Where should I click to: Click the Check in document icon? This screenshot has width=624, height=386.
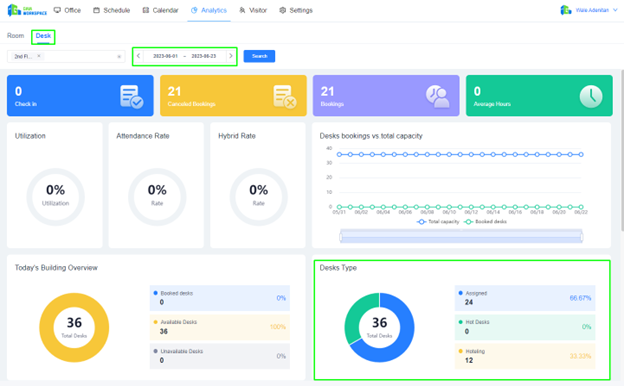[x=131, y=96]
